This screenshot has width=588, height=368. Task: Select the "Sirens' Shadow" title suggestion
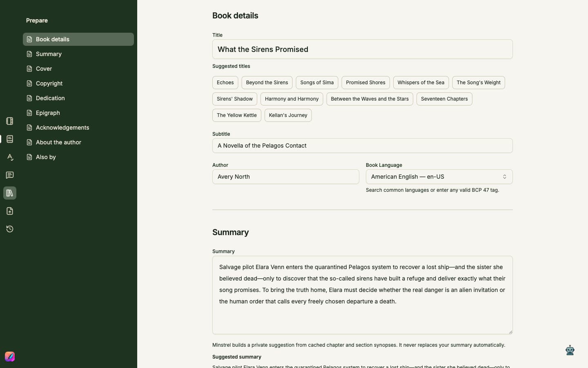click(x=235, y=99)
